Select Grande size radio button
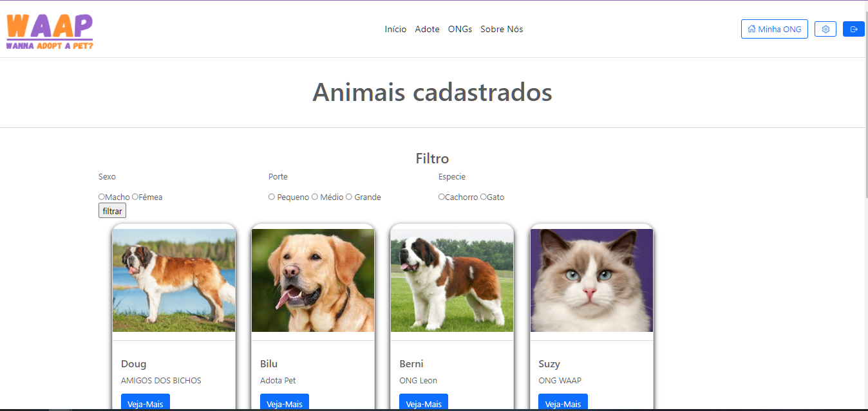The width and height of the screenshot is (868, 411). coord(349,197)
